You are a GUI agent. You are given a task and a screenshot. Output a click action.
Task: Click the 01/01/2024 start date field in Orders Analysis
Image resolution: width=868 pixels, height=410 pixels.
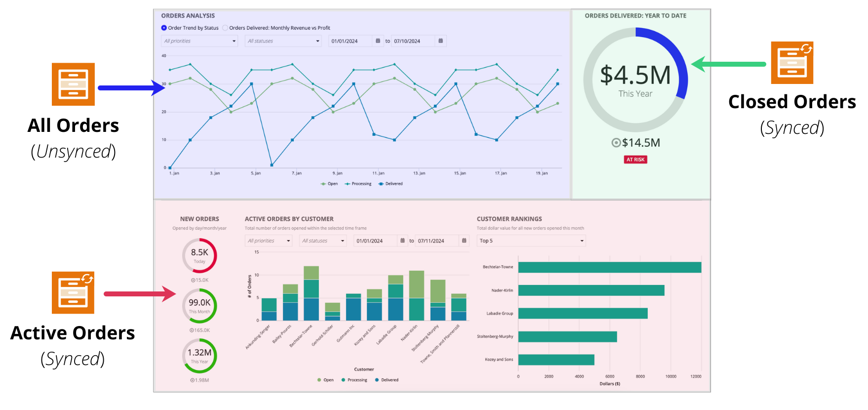pos(350,41)
